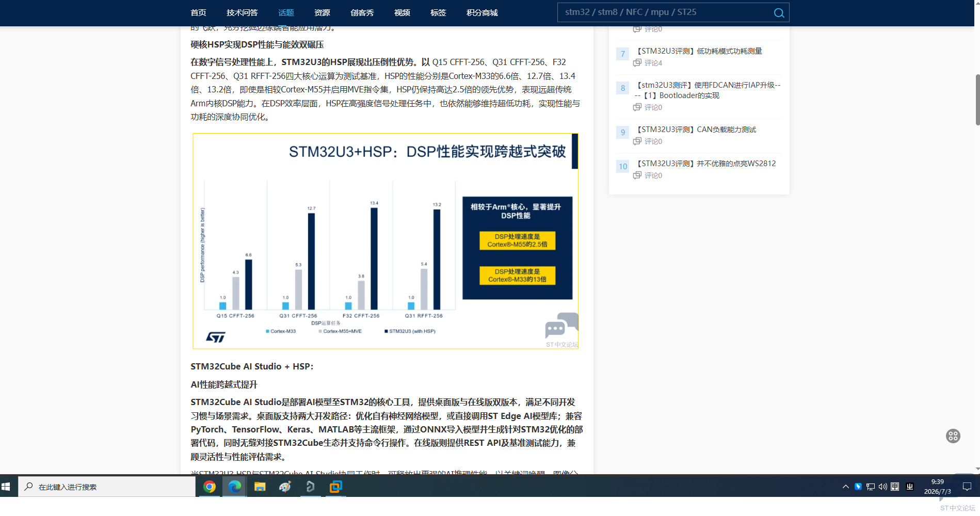Click the heading STM32Cube AI Studio + HSP:
Screen dimensions: 980x516
coord(252,366)
